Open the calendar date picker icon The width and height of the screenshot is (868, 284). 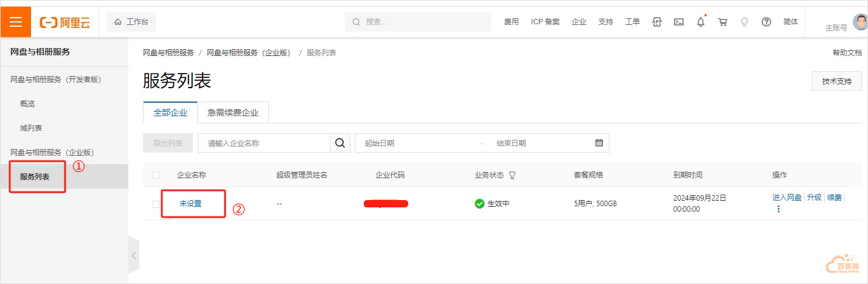coord(599,143)
